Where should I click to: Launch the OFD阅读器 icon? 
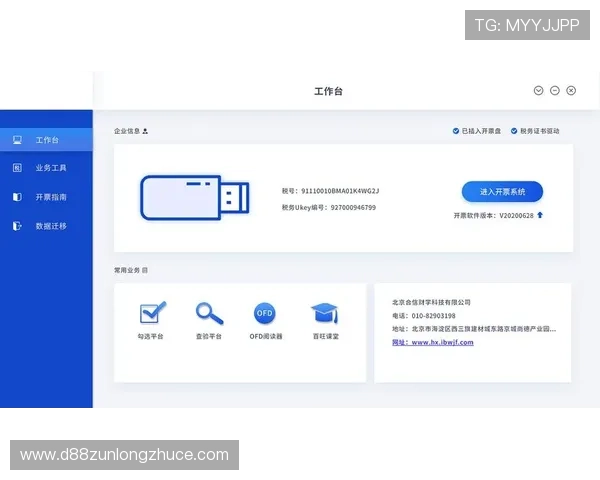pyautogui.click(x=265, y=313)
